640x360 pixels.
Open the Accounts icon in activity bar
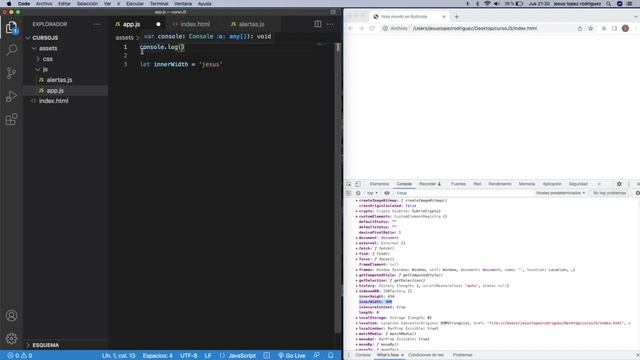point(11,316)
